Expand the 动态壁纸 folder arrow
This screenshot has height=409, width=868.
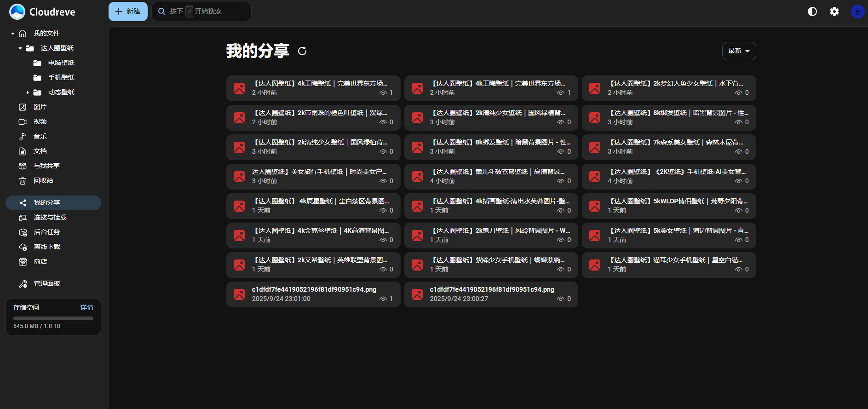click(x=28, y=92)
